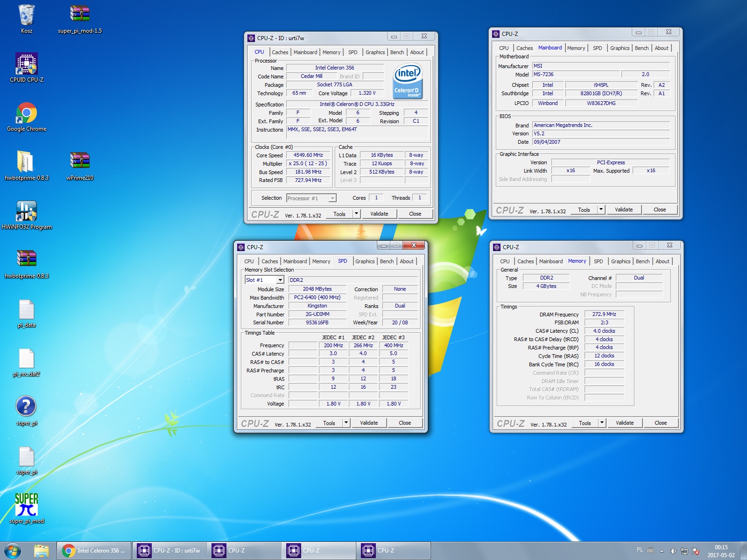Open the Windows Start menu

point(13,551)
